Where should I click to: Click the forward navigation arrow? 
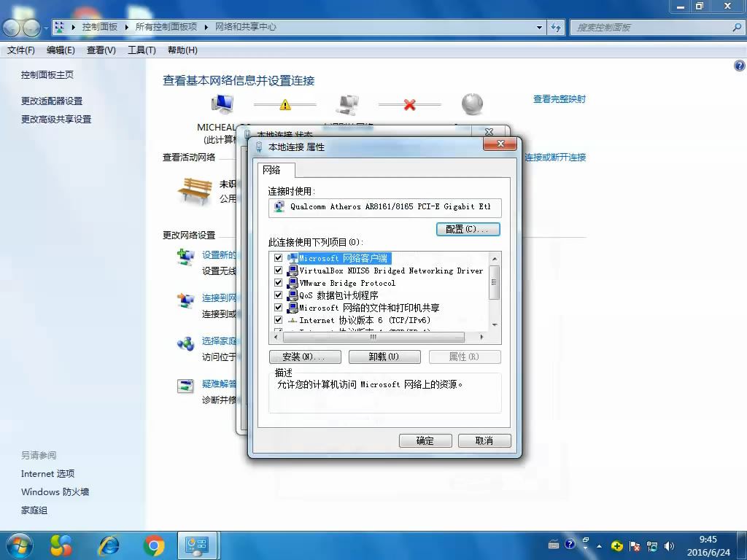point(31,28)
